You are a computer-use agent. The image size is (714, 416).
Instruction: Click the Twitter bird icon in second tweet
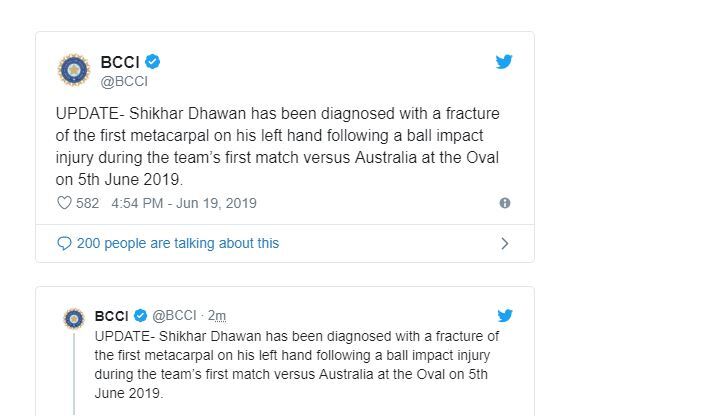tap(505, 315)
